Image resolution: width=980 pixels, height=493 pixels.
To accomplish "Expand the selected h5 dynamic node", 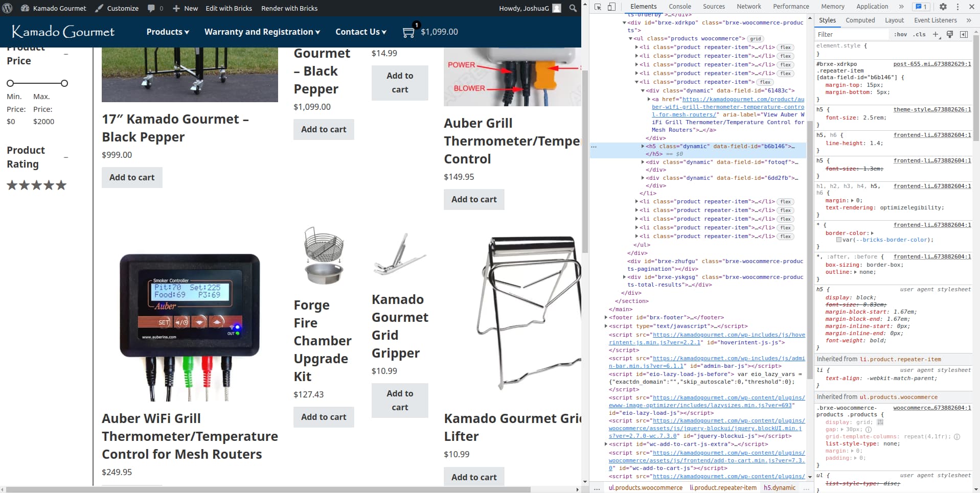I will point(643,147).
